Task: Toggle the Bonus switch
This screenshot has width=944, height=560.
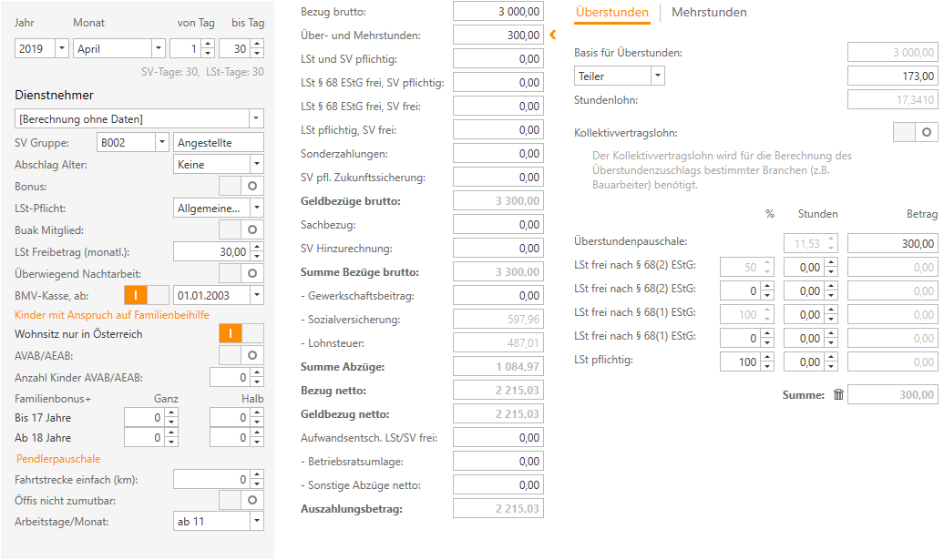Action: (x=241, y=186)
